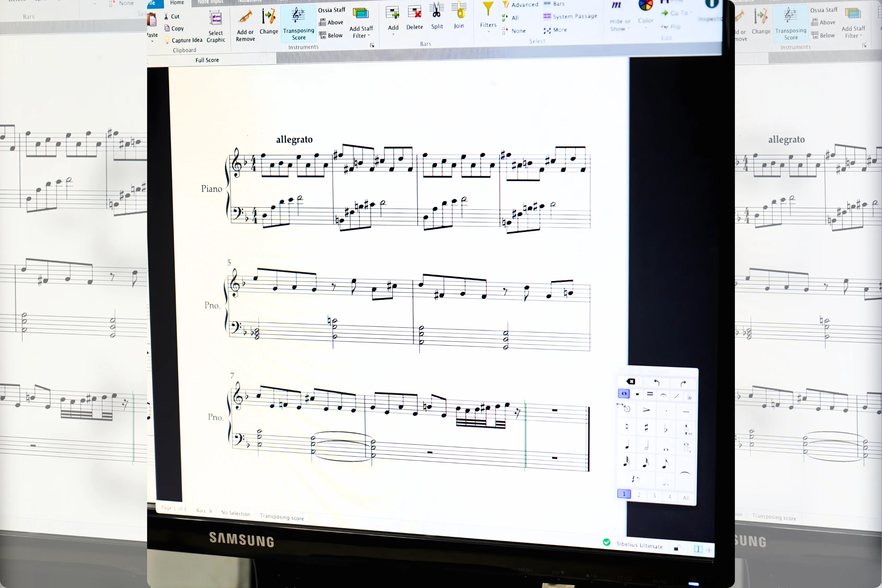
Task: Switch to the Note Input ribbon tab
Action: (210, 2)
